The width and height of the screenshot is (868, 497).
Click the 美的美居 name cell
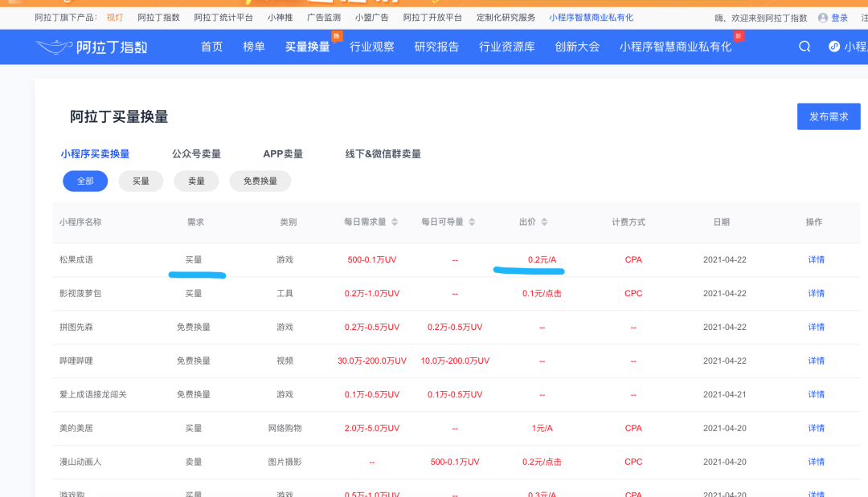76,429
